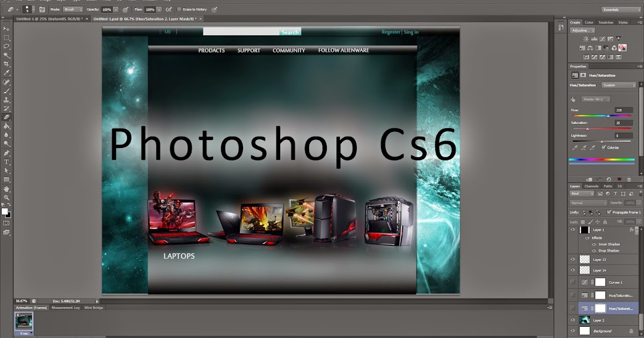Select the Eyedropper tool
644x338 pixels.
[x=6, y=73]
